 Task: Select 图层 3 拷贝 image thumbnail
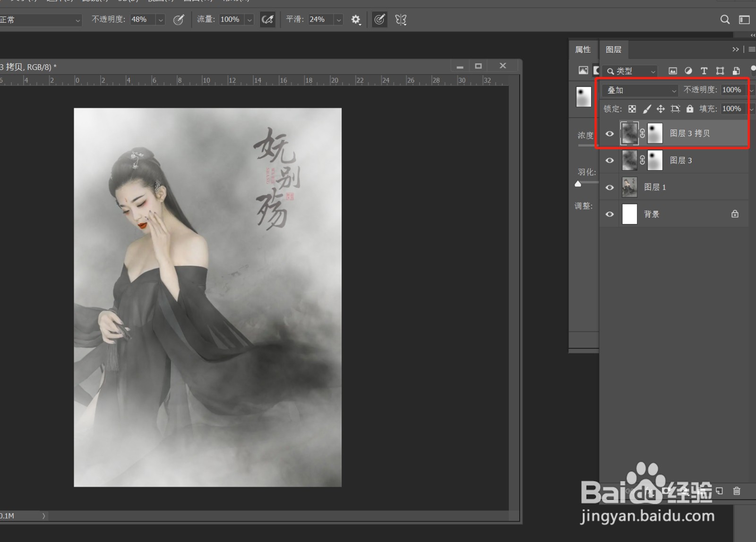click(629, 133)
